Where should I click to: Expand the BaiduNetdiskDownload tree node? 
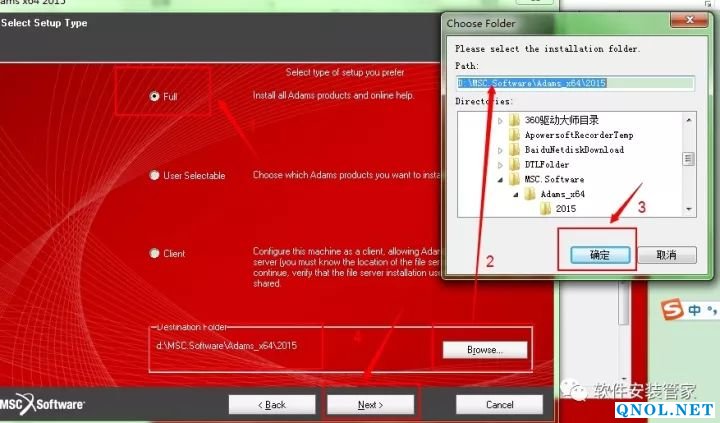[500, 150]
